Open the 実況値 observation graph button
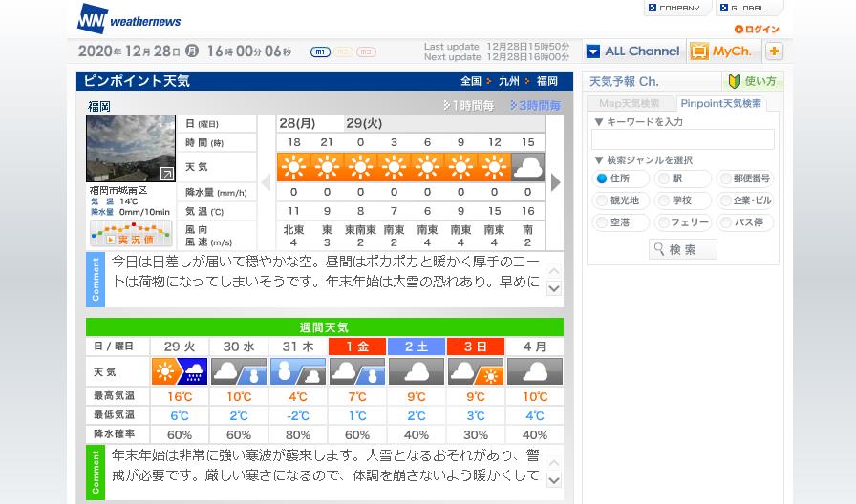This screenshot has width=856, height=504. click(x=131, y=234)
